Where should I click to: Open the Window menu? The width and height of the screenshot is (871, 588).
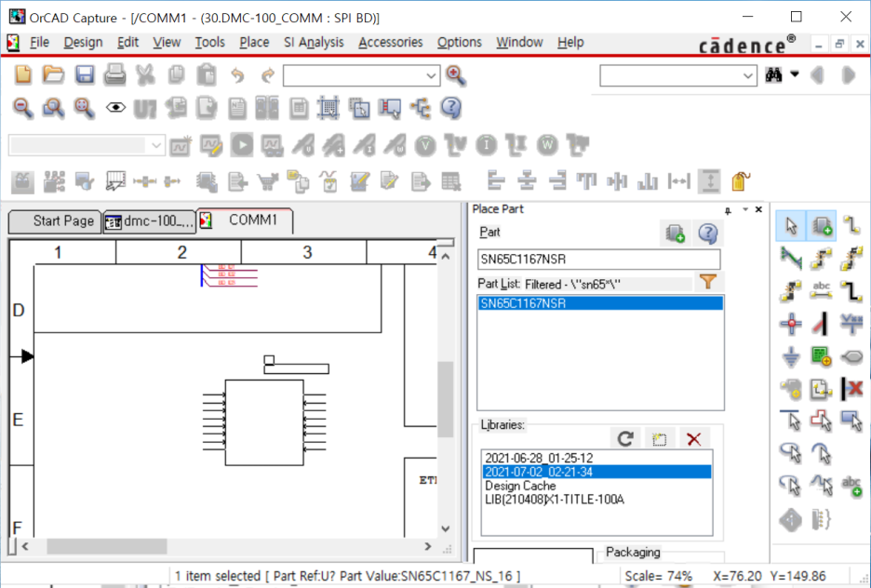(x=519, y=42)
